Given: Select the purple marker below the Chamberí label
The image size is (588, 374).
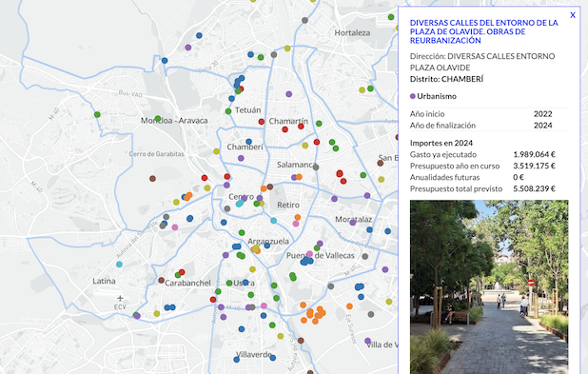Looking at the screenshot, I should point(241,158).
